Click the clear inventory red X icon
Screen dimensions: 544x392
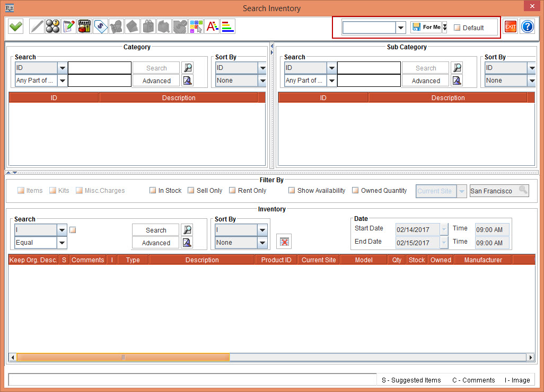[x=284, y=242]
